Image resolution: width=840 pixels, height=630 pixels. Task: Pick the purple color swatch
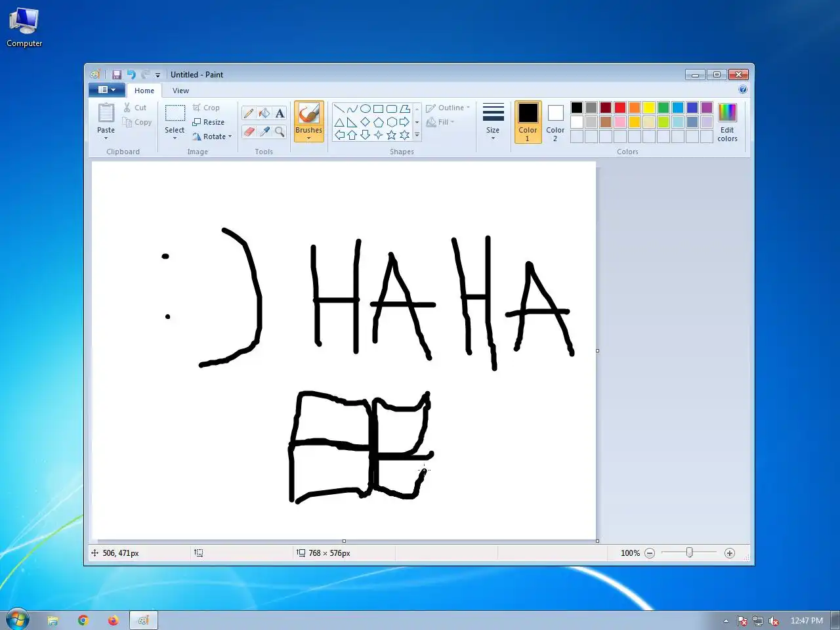tap(707, 108)
